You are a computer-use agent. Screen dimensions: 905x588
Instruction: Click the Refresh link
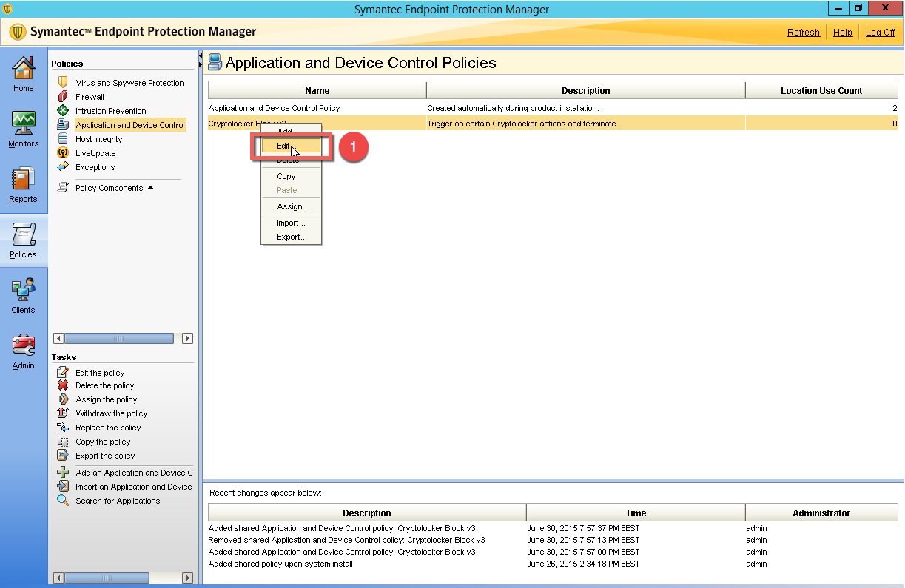[x=803, y=33]
